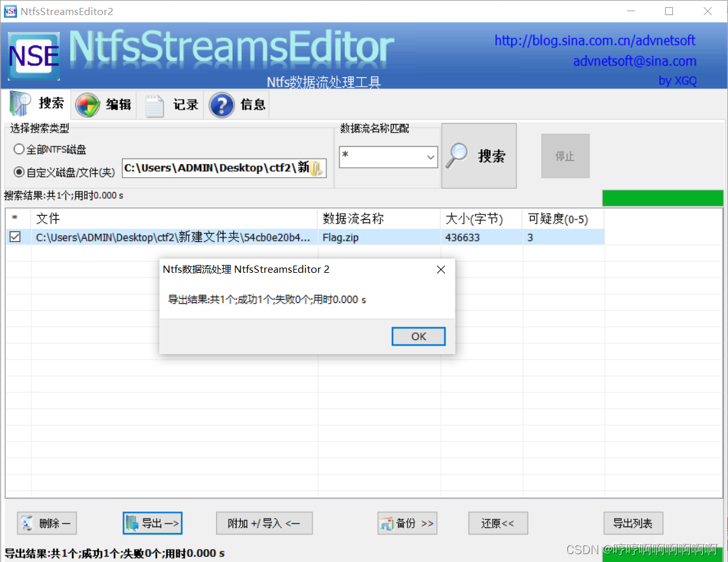Close the export result dialog
728x562 pixels.
441,270
